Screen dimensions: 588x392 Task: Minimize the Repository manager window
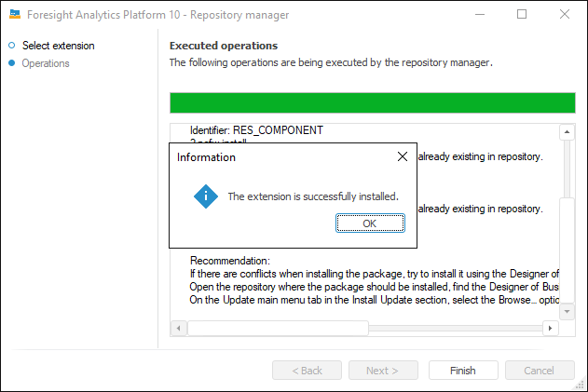click(479, 14)
